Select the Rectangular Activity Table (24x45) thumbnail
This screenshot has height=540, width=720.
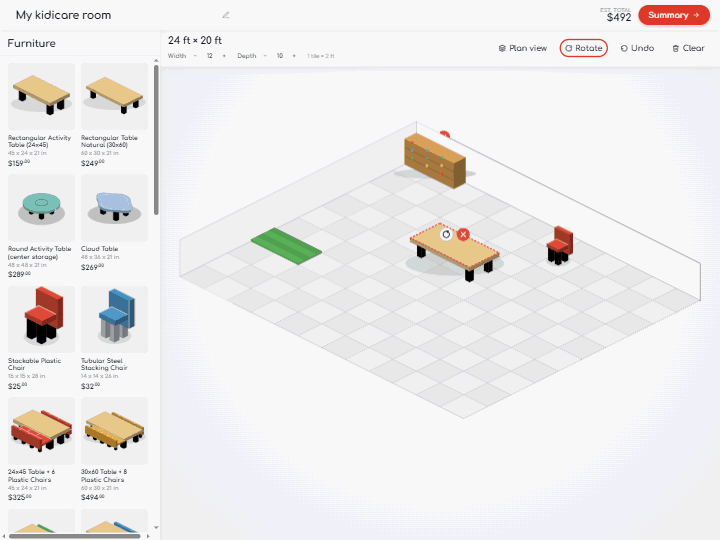pyautogui.click(x=41, y=96)
